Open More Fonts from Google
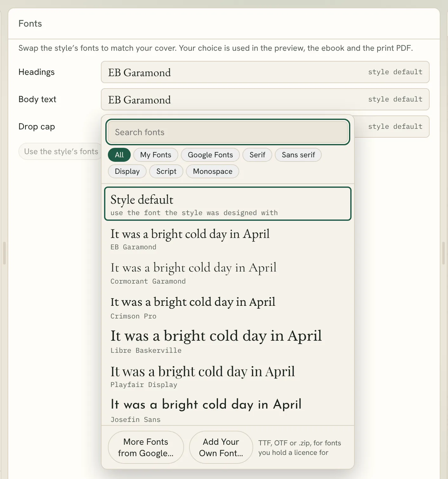This screenshot has width=448, height=479. tap(146, 447)
